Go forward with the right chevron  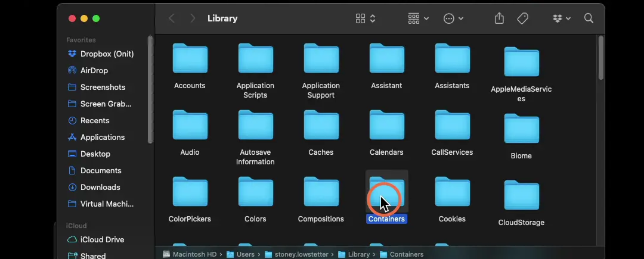(193, 18)
